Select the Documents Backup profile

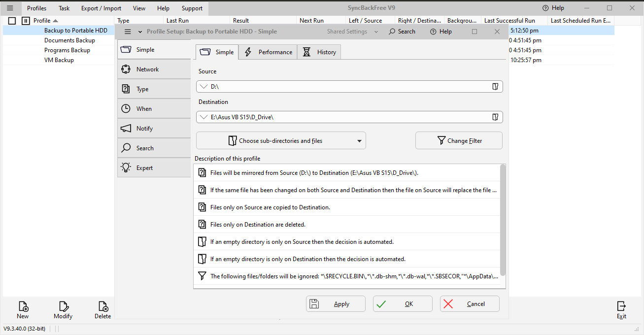69,40
